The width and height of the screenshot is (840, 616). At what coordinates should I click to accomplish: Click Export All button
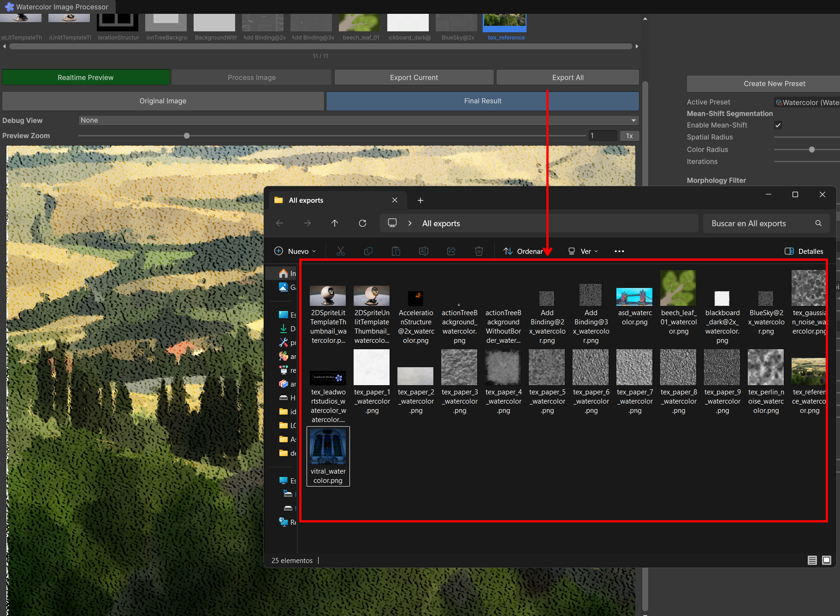(568, 77)
